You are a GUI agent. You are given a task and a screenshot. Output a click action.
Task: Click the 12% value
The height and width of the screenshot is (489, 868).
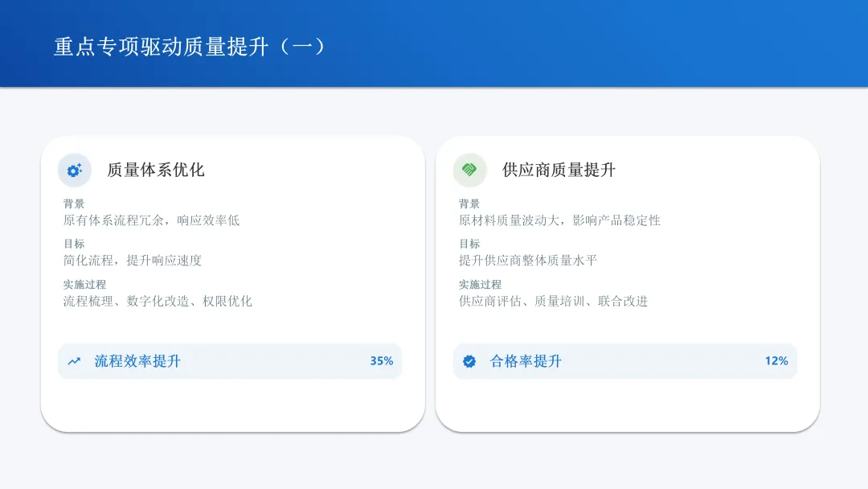(776, 361)
